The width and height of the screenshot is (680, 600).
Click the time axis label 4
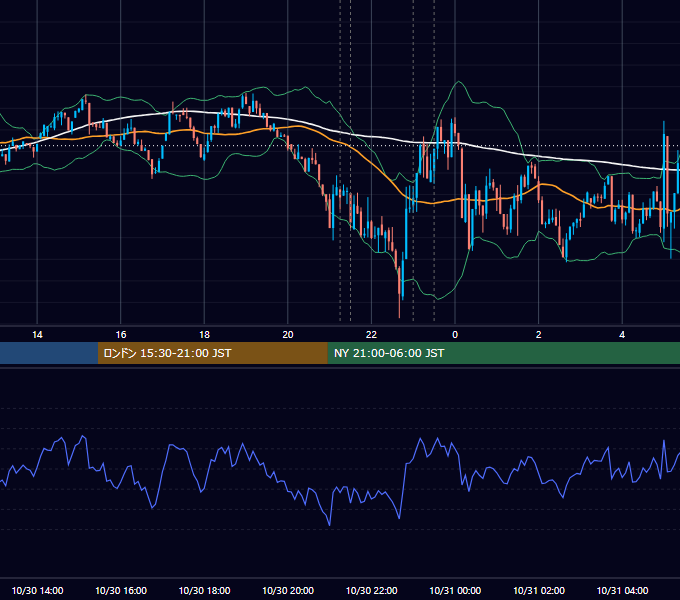(x=622, y=335)
